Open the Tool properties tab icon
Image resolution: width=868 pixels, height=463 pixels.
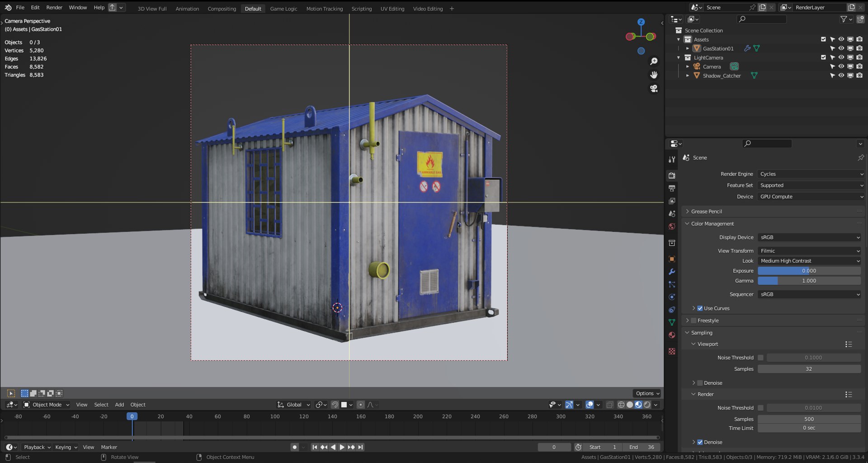point(672,159)
